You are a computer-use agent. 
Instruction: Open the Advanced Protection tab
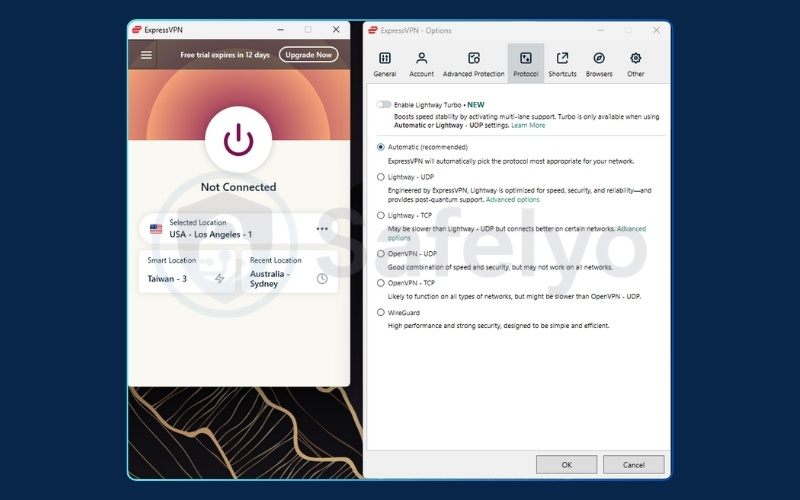[473, 64]
